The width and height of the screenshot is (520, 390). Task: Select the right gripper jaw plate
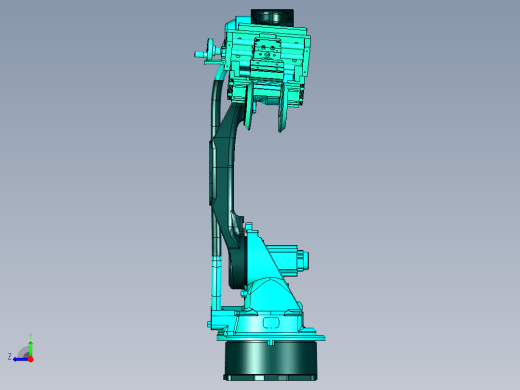pyautogui.click(x=283, y=107)
